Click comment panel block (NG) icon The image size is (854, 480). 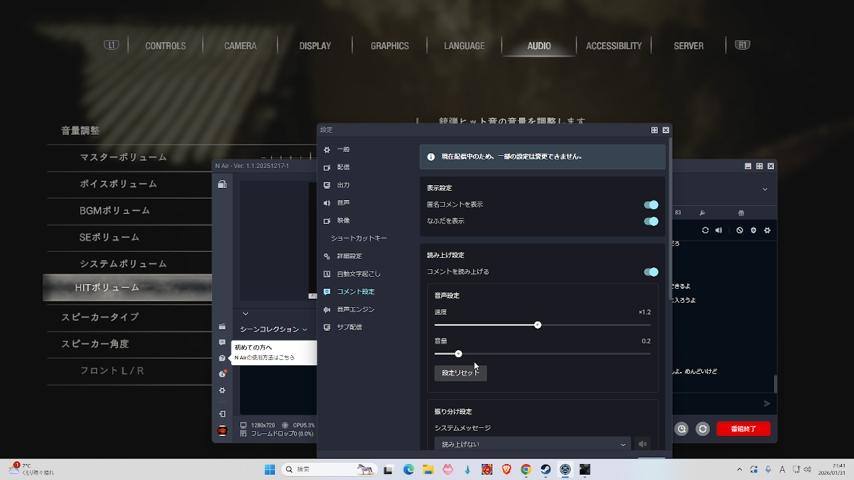[740, 230]
